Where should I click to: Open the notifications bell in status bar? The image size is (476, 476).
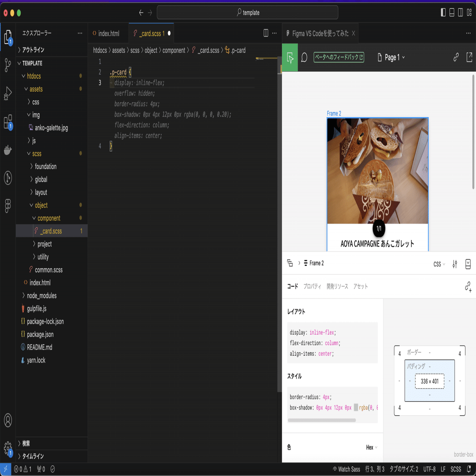[469, 469]
